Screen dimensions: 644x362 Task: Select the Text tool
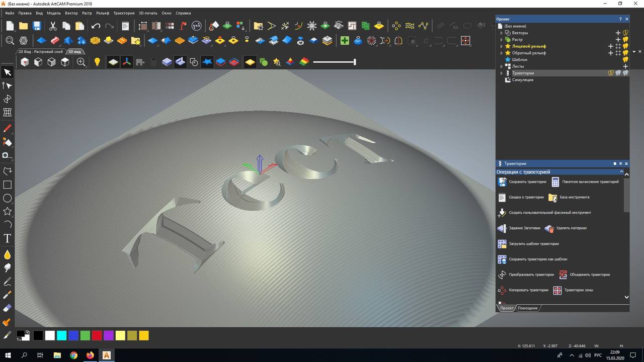click(8, 238)
